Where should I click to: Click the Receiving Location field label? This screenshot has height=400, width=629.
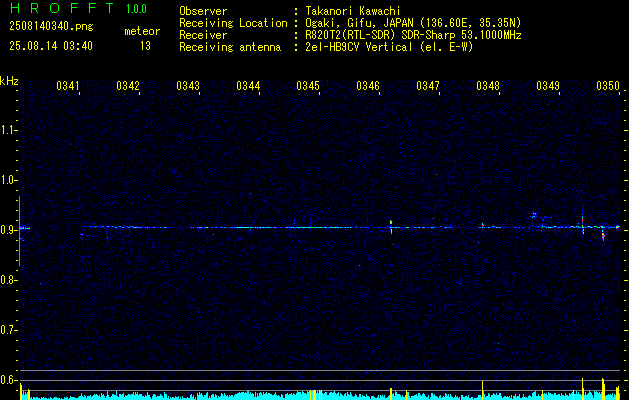coord(233,23)
